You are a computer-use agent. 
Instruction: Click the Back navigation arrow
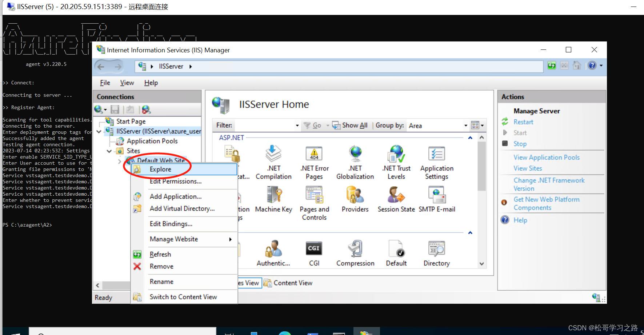[101, 67]
